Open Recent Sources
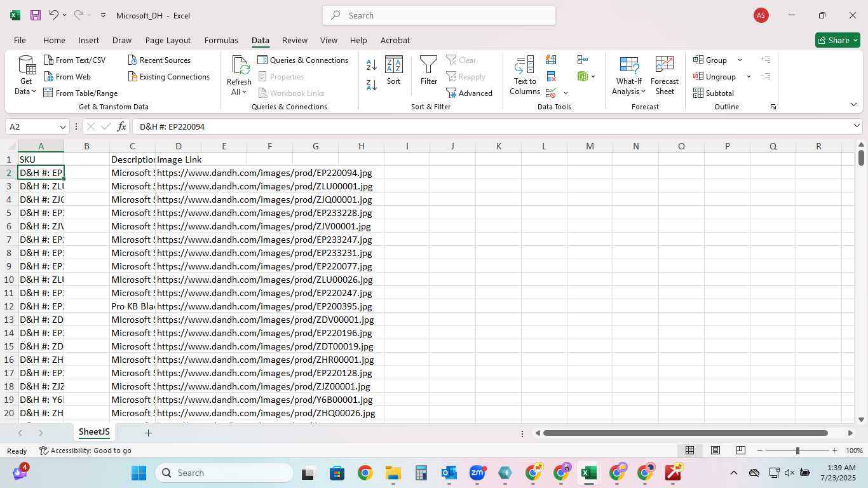 pos(159,60)
